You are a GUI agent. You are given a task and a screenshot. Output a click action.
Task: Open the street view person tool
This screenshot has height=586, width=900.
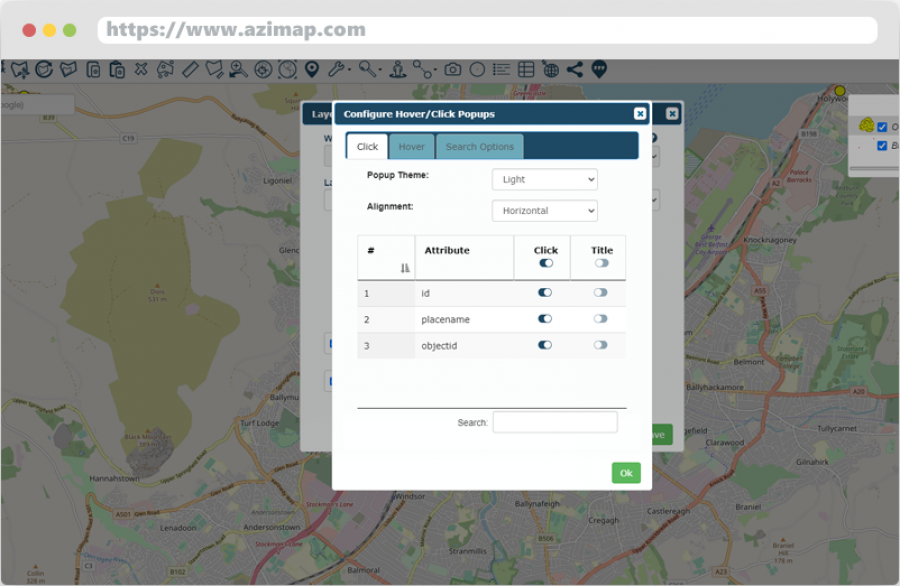[x=398, y=70]
